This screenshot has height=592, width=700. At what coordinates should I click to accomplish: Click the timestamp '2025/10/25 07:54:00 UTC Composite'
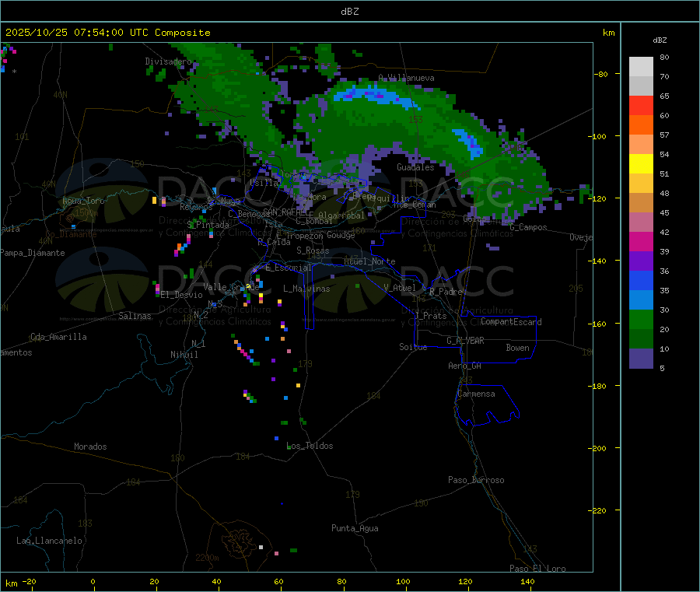[x=107, y=33]
